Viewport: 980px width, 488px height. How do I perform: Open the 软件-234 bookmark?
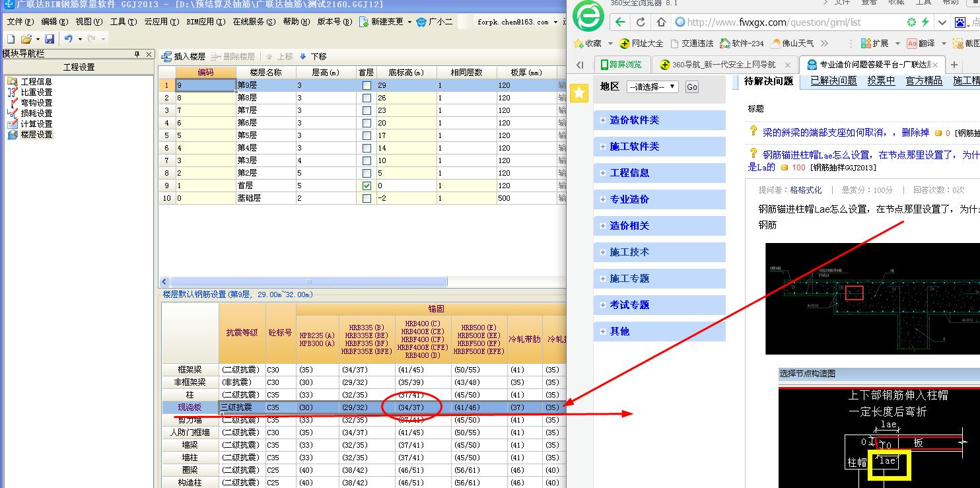coord(742,44)
